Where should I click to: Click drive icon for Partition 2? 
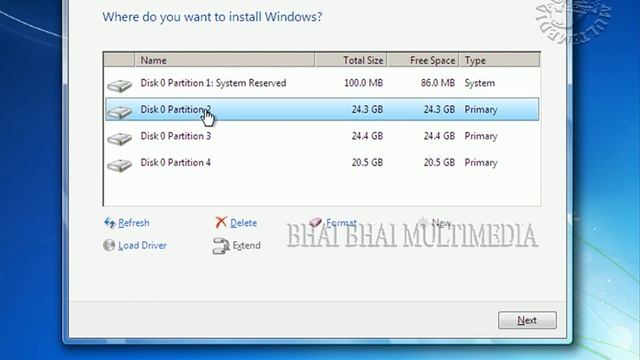pos(120,112)
